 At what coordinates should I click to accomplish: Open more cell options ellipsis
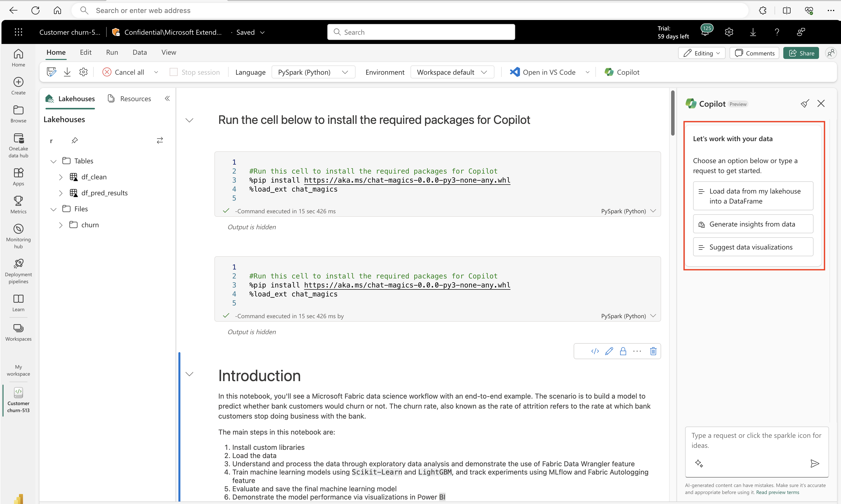click(x=637, y=351)
